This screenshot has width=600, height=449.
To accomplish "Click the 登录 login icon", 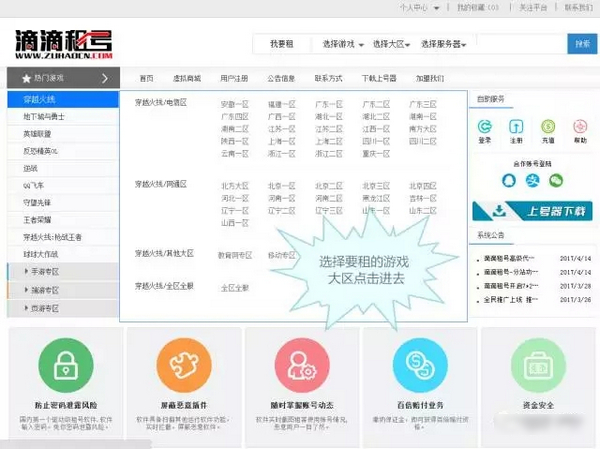I will [x=485, y=127].
